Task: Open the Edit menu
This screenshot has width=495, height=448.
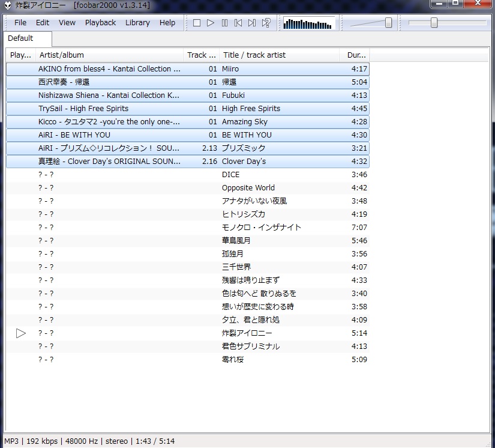Action: 43,23
